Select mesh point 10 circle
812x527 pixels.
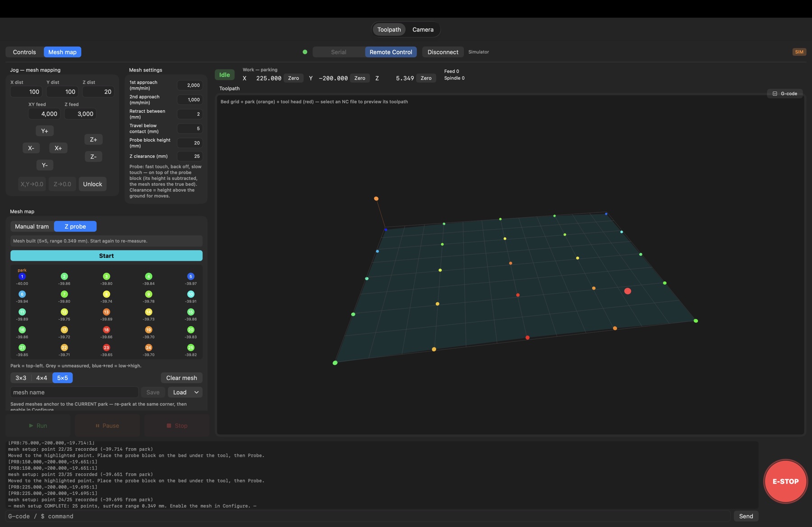[x=191, y=294]
